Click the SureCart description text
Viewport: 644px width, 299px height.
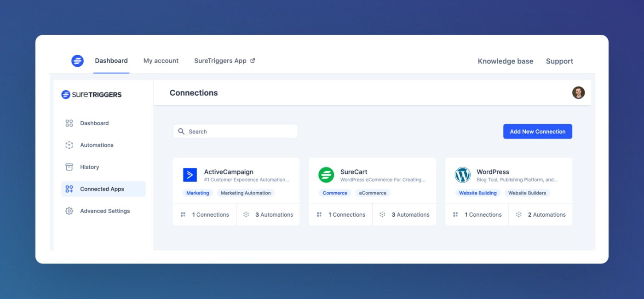tap(383, 180)
